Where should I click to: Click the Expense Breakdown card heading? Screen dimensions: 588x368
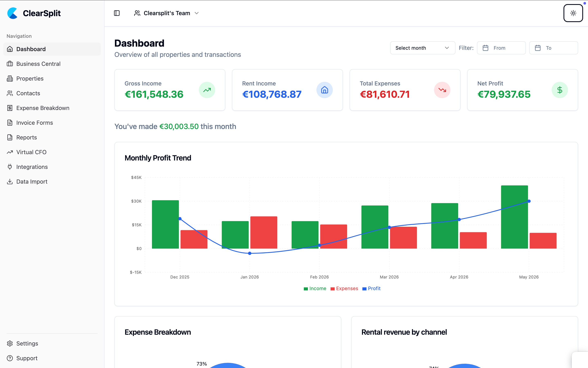[x=158, y=332]
